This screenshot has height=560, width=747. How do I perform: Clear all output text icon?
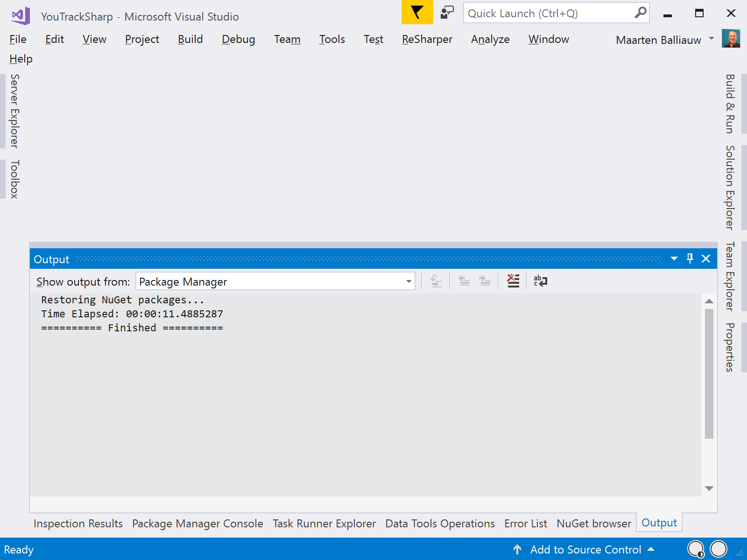click(513, 281)
